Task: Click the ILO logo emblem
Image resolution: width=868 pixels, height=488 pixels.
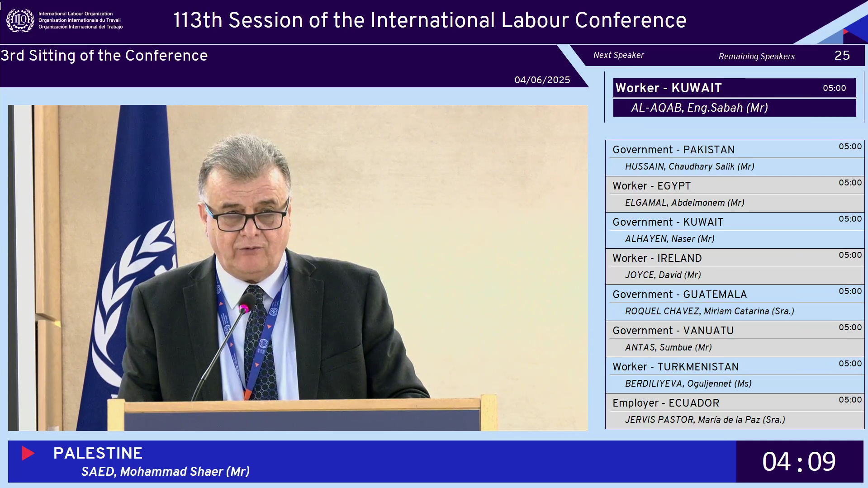Action: point(20,20)
